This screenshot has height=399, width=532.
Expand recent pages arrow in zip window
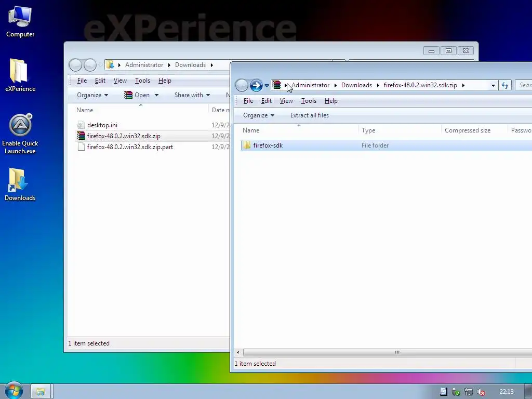coord(267,86)
